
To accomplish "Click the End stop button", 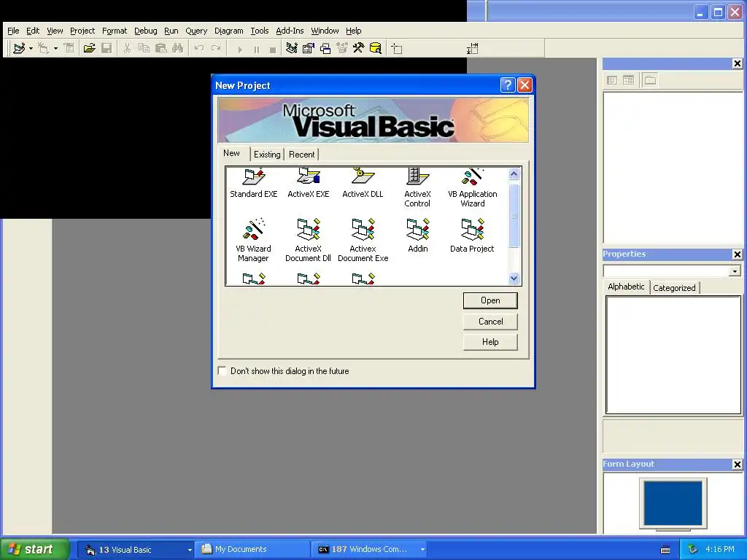I will (x=273, y=49).
